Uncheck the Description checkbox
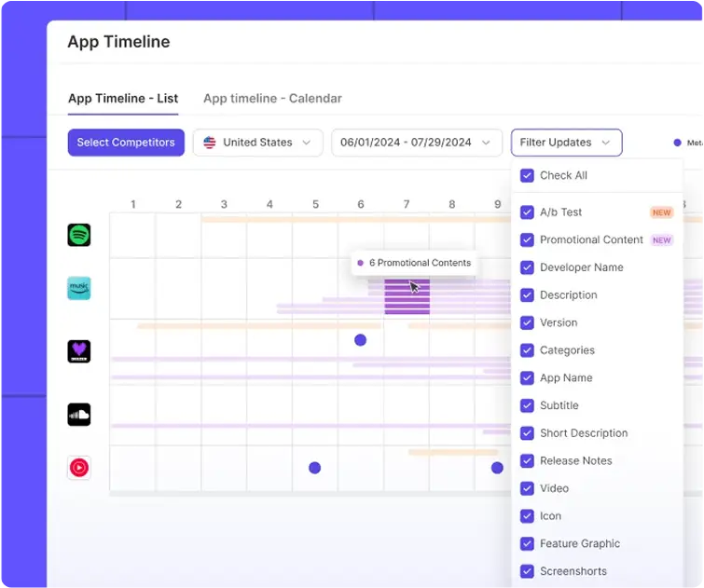The image size is (704, 588). [527, 294]
